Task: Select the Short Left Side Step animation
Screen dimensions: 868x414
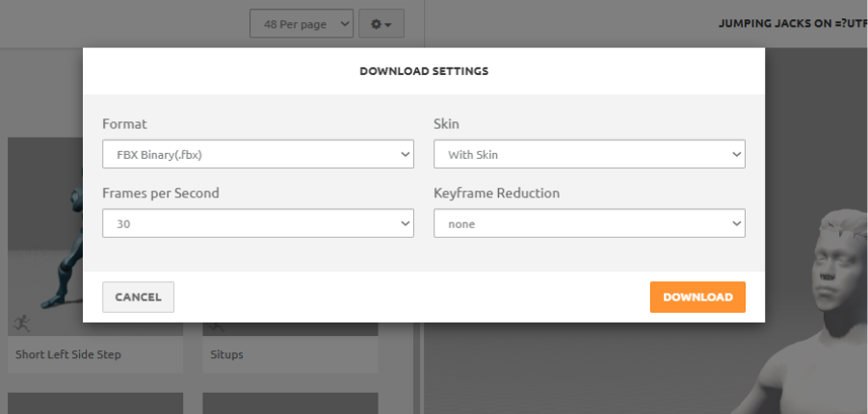Action: 67,354
